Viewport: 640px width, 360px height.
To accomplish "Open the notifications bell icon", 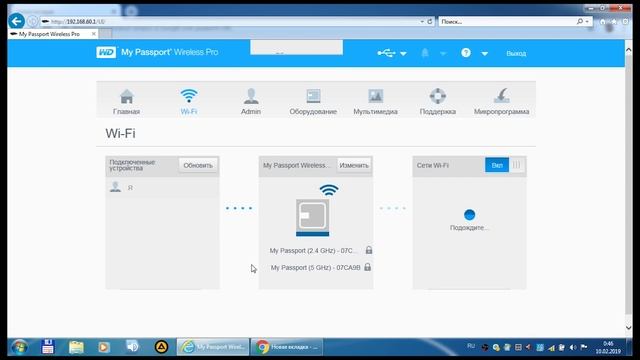I will (x=425, y=53).
